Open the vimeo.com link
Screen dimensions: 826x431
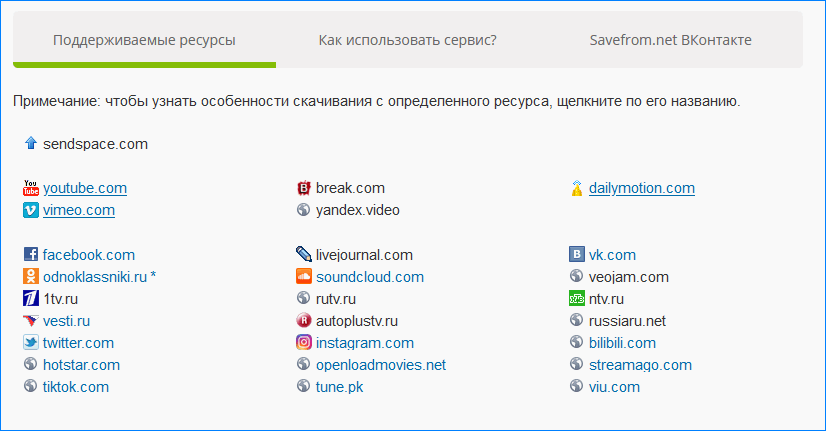pyautogui.click(x=79, y=210)
